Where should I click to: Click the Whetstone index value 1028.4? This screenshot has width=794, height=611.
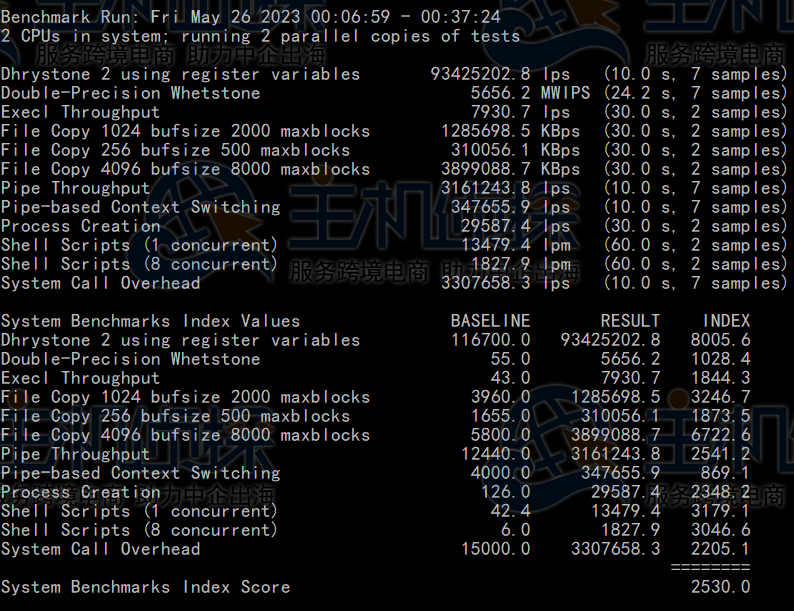click(x=720, y=359)
